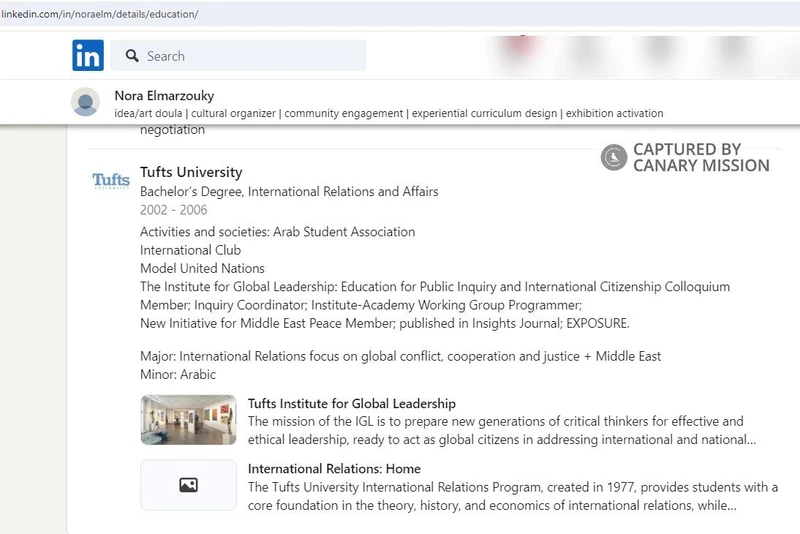Image resolution: width=800 pixels, height=534 pixels.
Task: Click the magnifier icon in search box
Action: pos(132,56)
